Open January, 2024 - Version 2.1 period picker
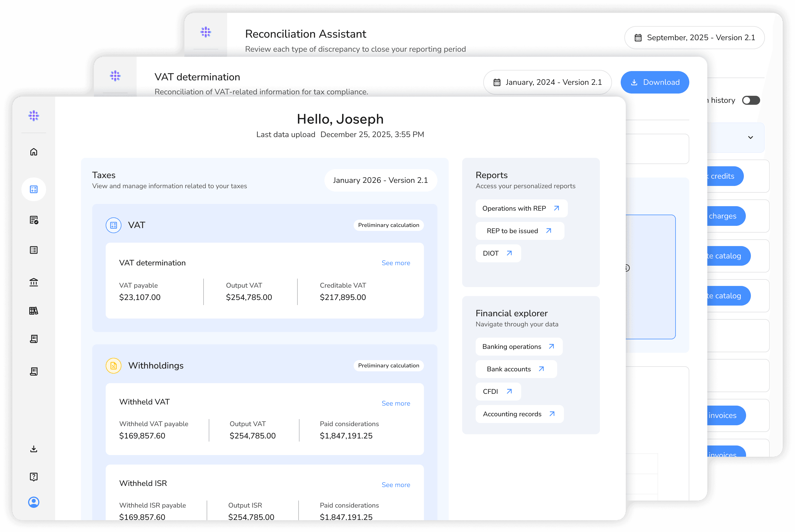The width and height of the screenshot is (795, 532). (x=547, y=83)
